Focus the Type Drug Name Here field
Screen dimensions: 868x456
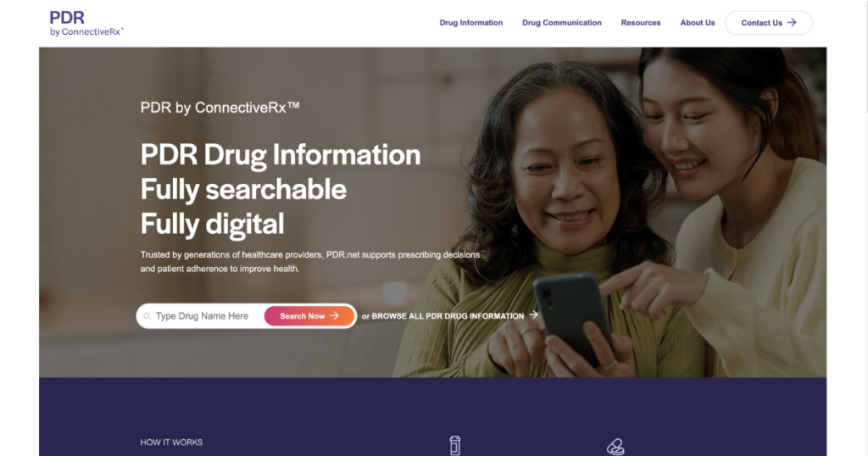point(207,316)
